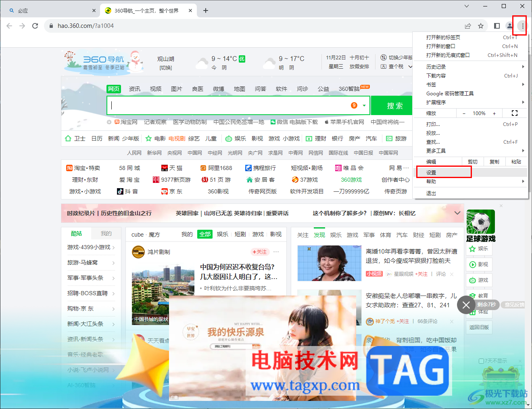Check the 7天不显示 checkbox
The width and height of the screenshot is (532, 409).
coord(481,361)
